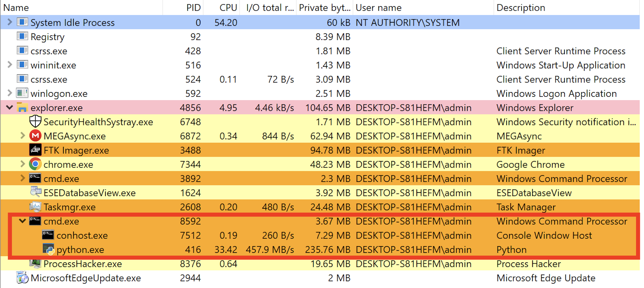Collapse the explorer.exe process tree

[9, 107]
